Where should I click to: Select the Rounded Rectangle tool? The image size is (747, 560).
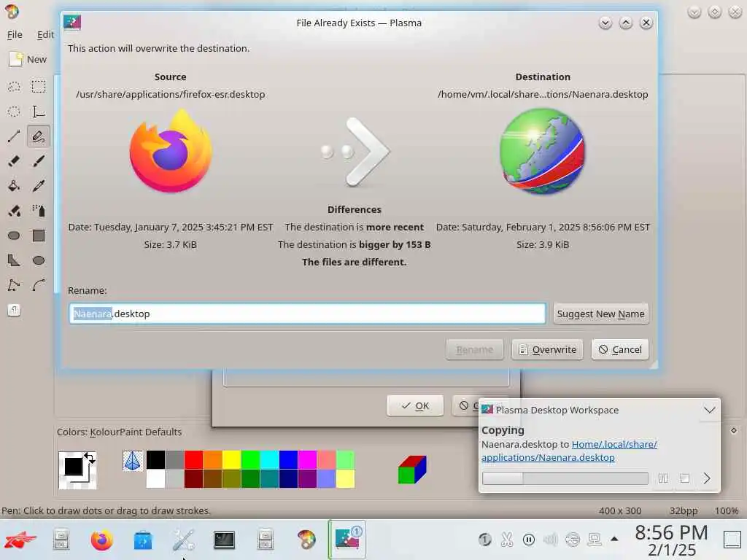(14, 236)
